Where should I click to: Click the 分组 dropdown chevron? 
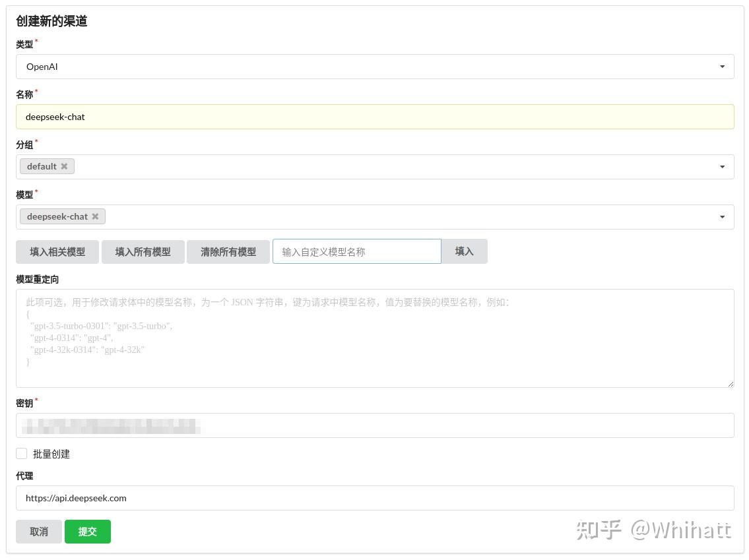[x=722, y=166]
